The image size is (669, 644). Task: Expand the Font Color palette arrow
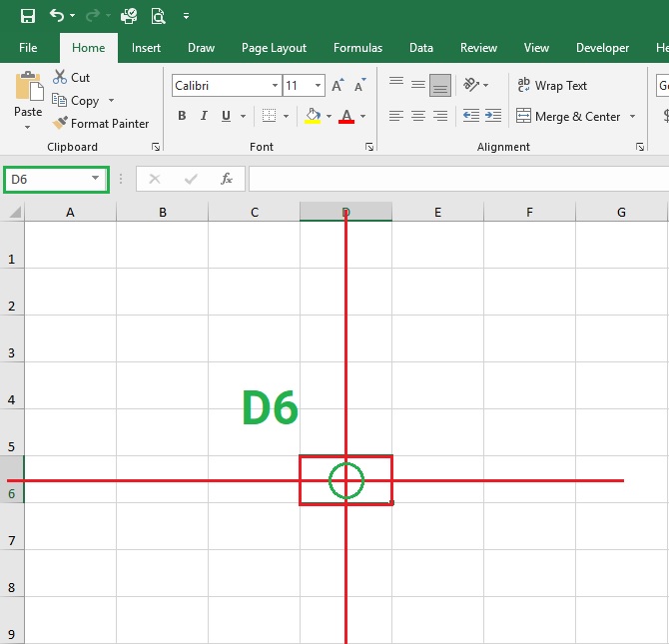[363, 116]
